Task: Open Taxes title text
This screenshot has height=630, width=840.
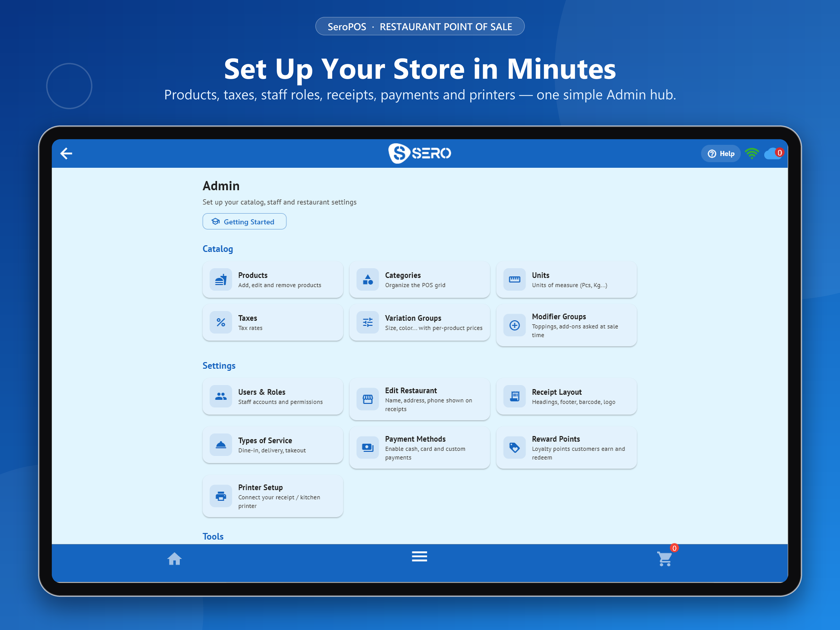Action: pyautogui.click(x=247, y=318)
